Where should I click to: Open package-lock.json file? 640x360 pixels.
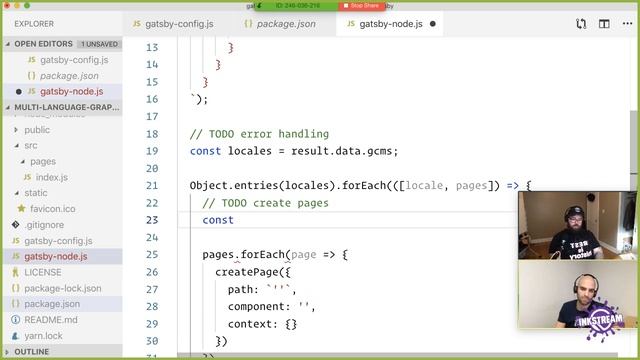62,288
